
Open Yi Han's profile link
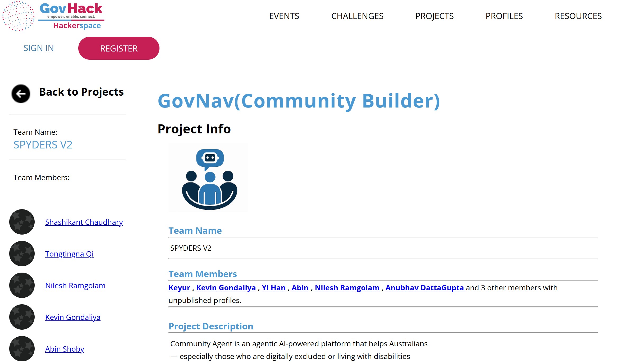273,288
